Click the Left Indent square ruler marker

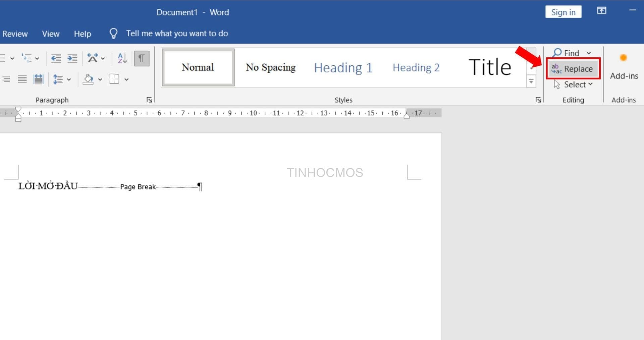tap(18, 119)
